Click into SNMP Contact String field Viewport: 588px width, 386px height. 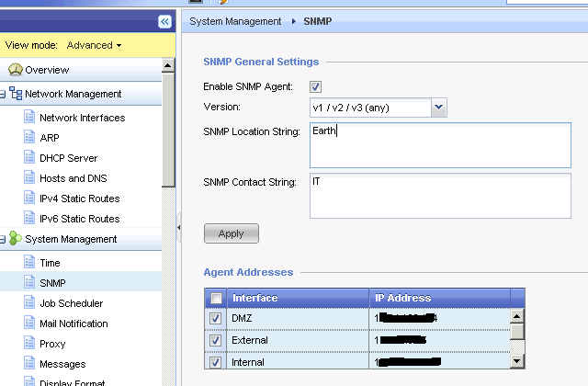(x=440, y=196)
